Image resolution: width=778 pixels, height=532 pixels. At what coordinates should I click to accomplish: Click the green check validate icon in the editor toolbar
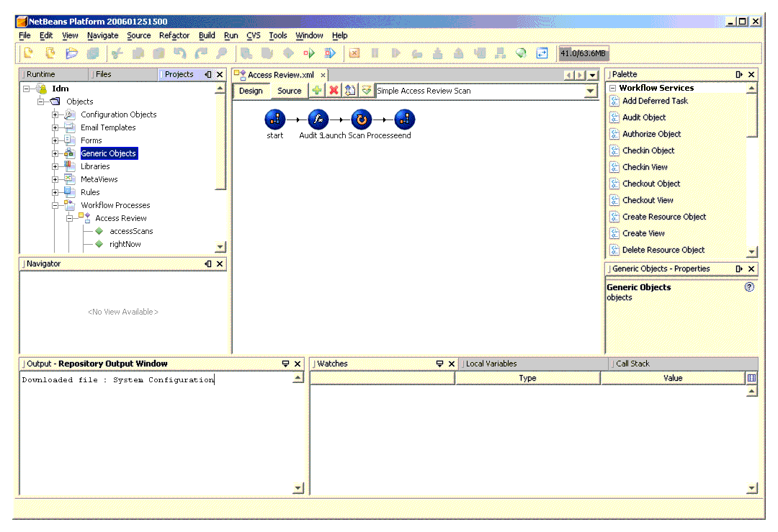click(x=367, y=90)
